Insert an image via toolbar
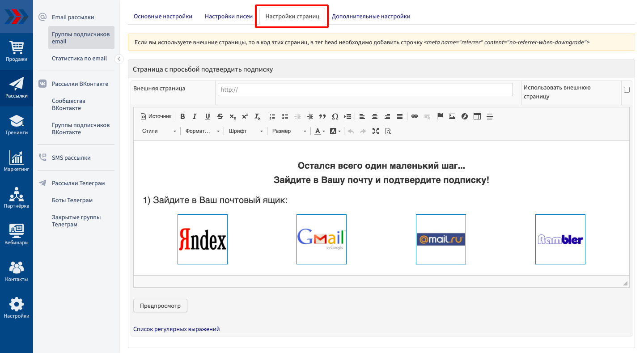Viewport: 644px width, 353px height. coord(452,116)
